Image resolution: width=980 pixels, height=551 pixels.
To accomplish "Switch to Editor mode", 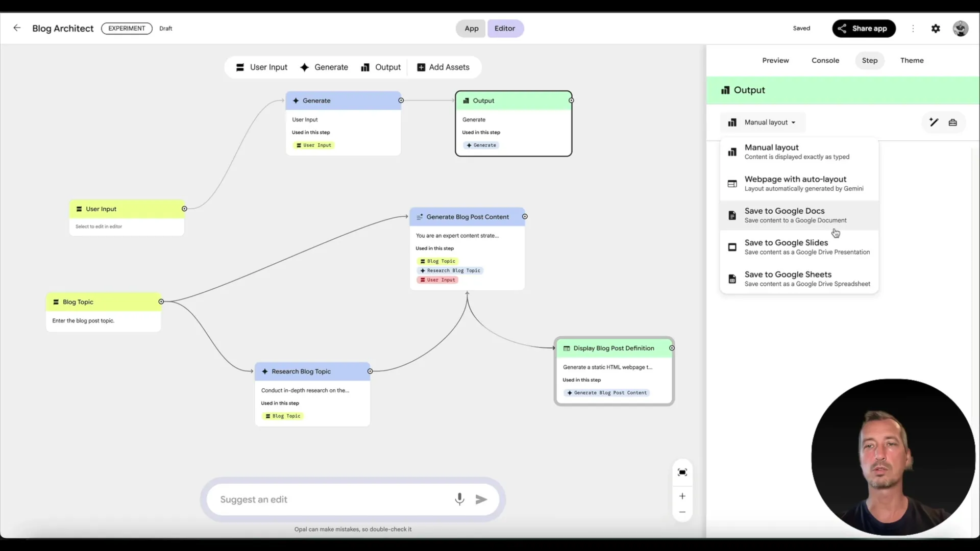I will point(505,29).
